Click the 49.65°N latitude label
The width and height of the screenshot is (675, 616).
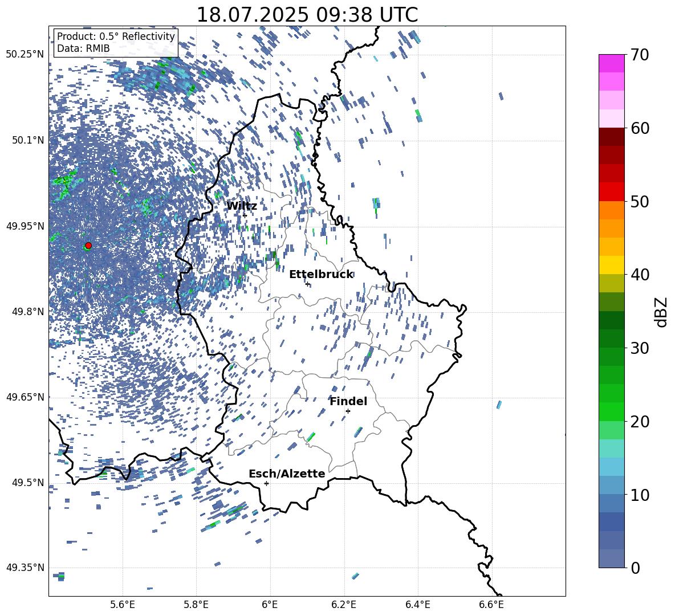(25, 397)
